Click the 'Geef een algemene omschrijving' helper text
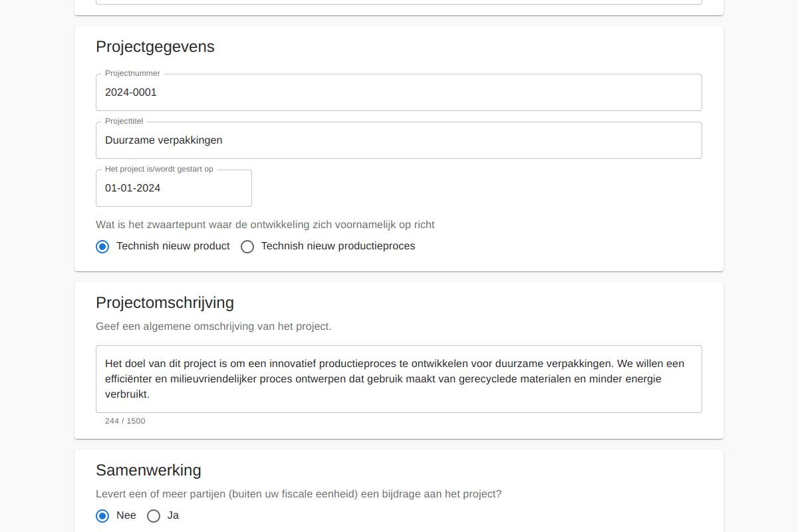798x532 pixels. tap(213, 327)
